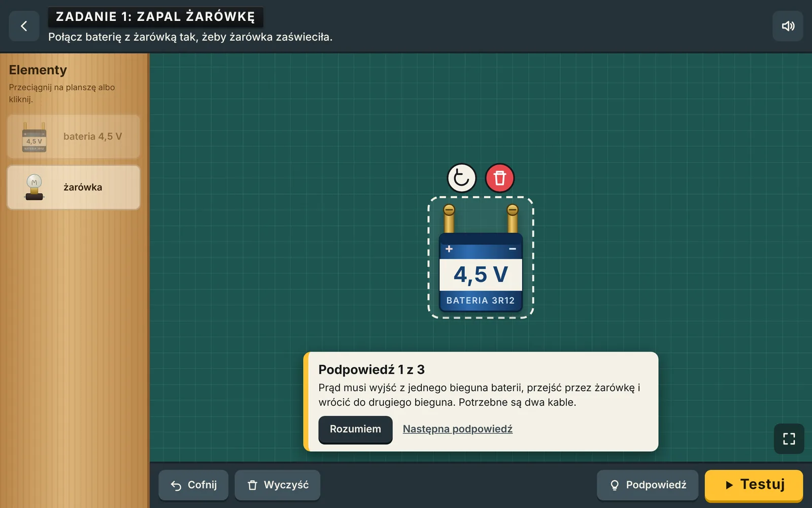
Task: Click the "ZADANIE 1: ZAPAL ŻARÓWKĘ" title
Action: pos(155,17)
